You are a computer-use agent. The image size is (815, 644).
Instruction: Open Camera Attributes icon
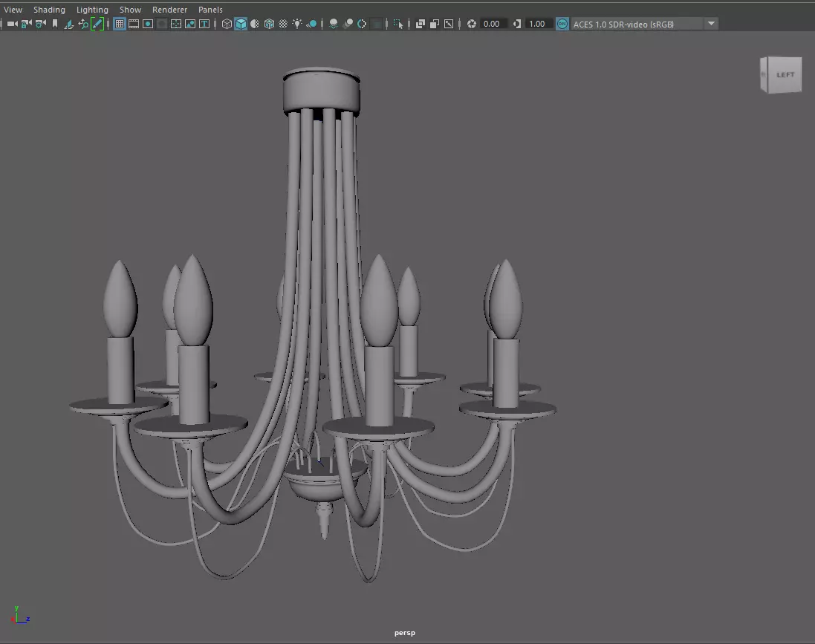click(x=41, y=23)
